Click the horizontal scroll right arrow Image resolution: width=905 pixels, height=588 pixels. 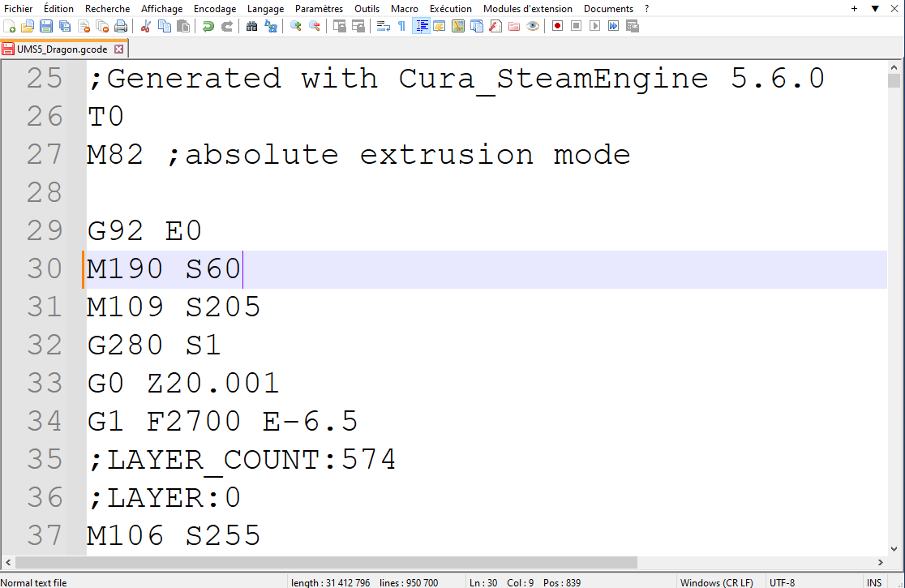click(x=881, y=562)
